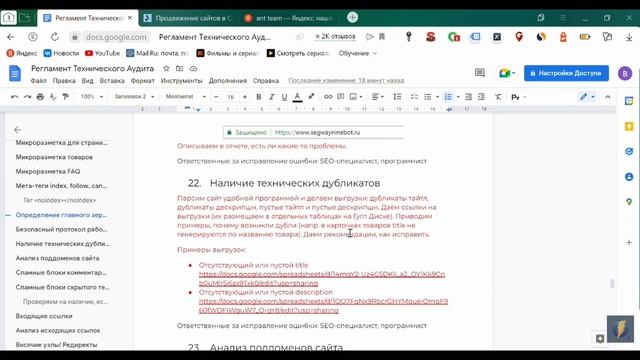Go to outline item Анализ исходящих ссылок

(58, 330)
